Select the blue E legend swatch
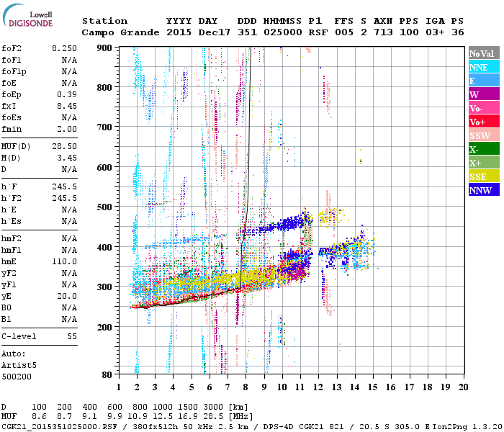The width and height of the screenshot is (504, 432). [x=484, y=81]
